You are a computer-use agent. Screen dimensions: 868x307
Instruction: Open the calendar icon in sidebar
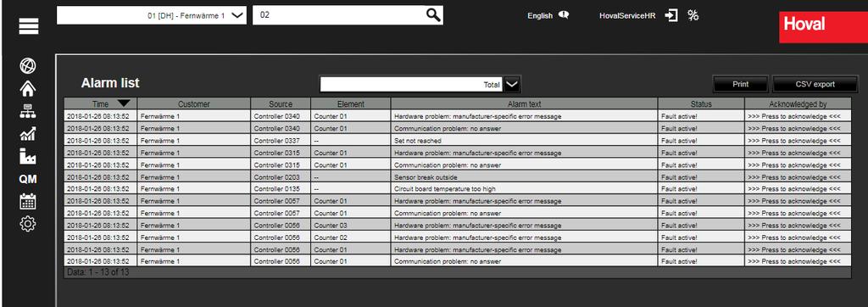pyautogui.click(x=28, y=201)
